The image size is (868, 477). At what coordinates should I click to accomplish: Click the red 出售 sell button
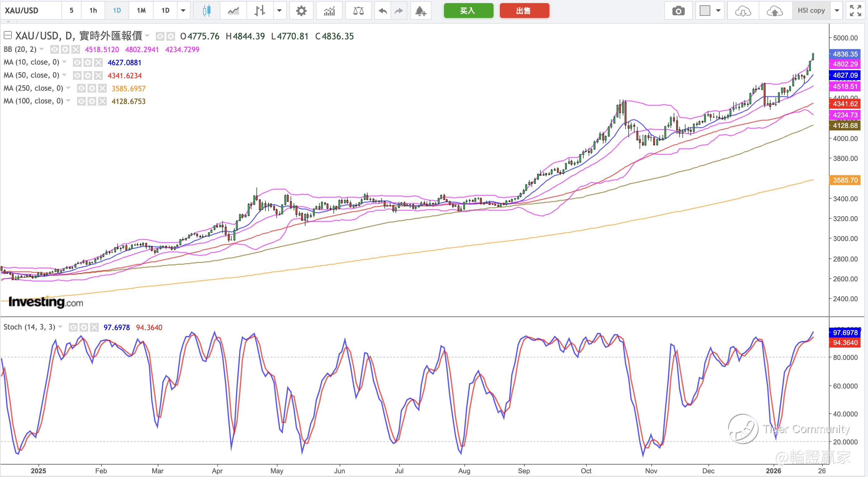point(524,11)
